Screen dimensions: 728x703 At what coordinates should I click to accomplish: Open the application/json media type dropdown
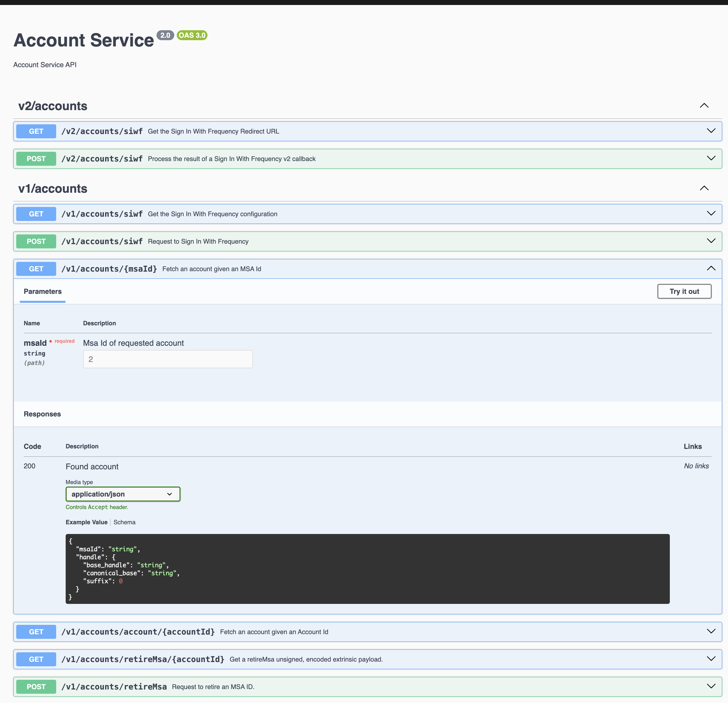click(x=123, y=494)
